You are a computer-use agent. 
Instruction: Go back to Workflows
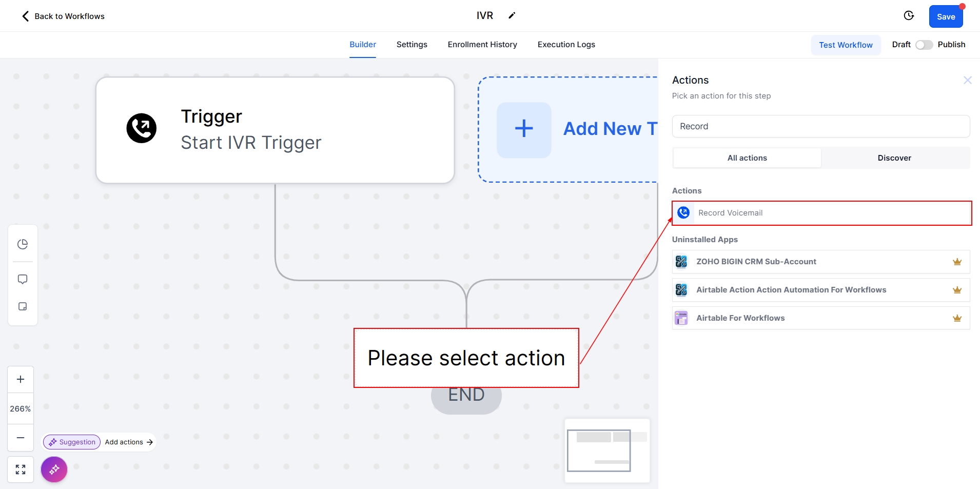tap(63, 16)
